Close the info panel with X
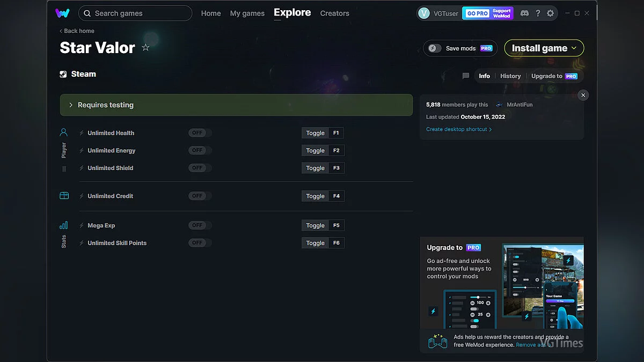 click(583, 95)
